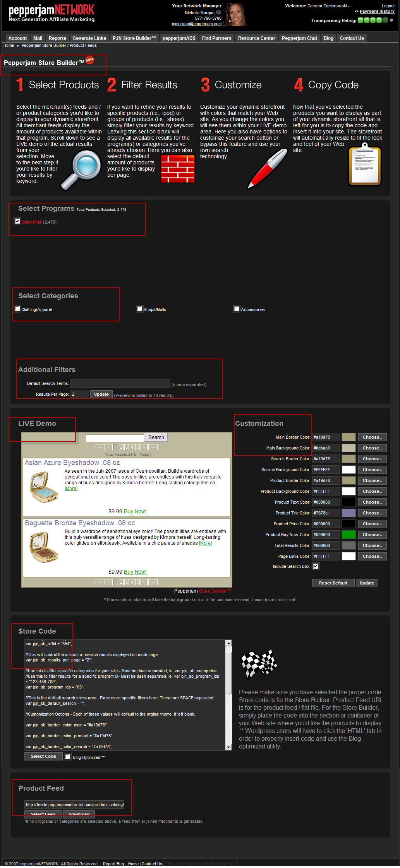Screen dimensions: 400x868
Task: Click the gray Total Results Color swatch
Action: (x=348, y=545)
